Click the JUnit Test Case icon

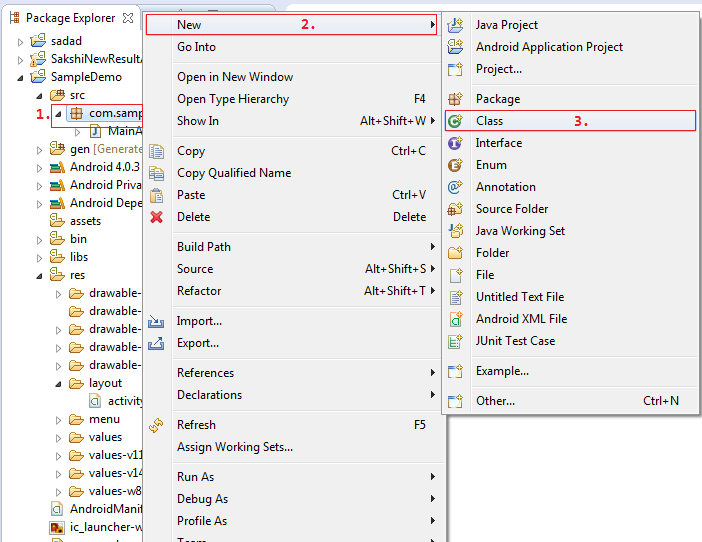pyautogui.click(x=456, y=341)
